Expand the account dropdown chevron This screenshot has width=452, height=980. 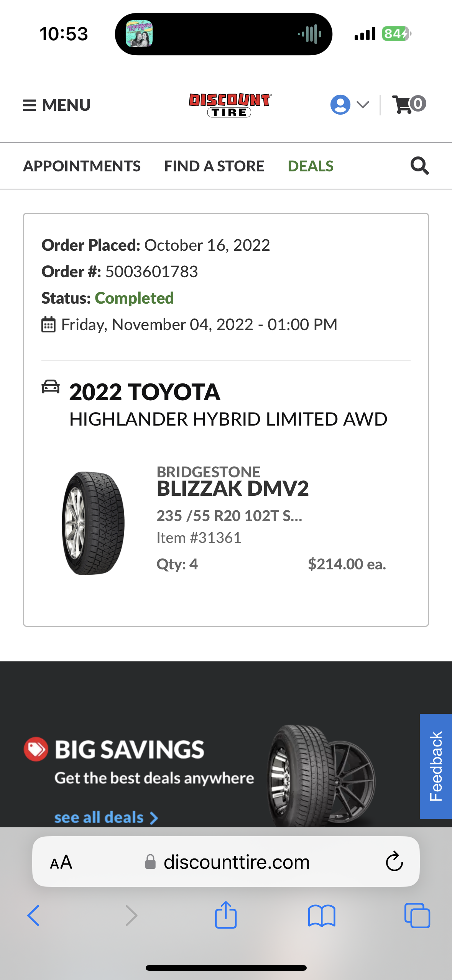[x=362, y=104]
